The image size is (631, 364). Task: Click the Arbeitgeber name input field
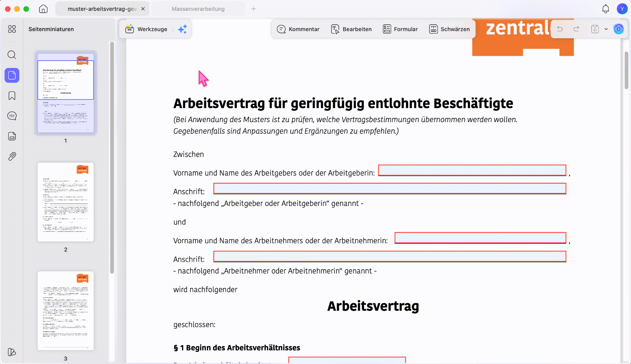(472, 170)
